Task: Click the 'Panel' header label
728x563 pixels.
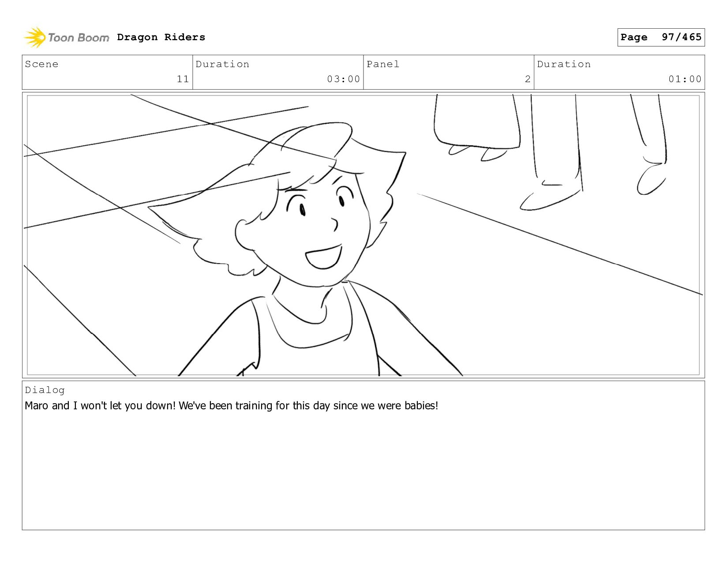Action: 383,64
